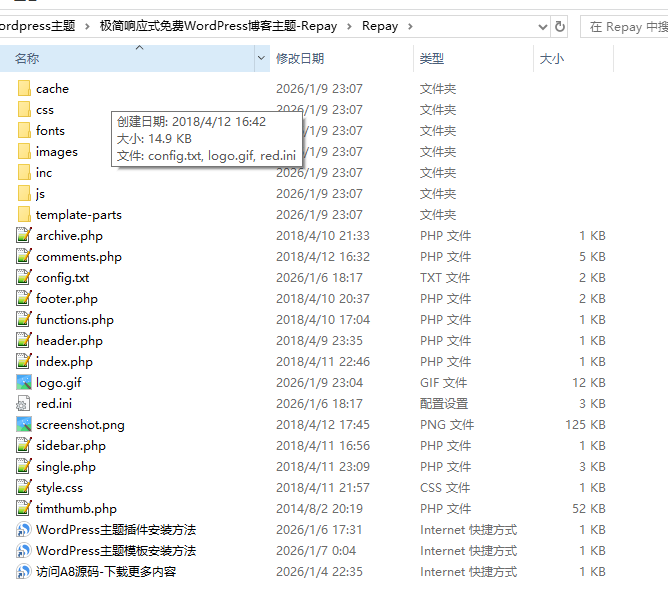Select the config.txt file icon
The image size is (668, 604).
click(24, 278)
